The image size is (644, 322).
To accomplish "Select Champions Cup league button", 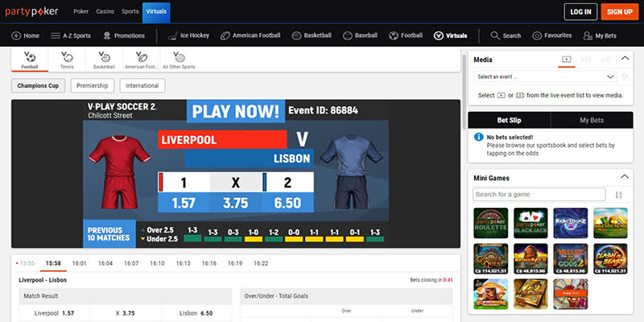I will [x=38, y=86].
